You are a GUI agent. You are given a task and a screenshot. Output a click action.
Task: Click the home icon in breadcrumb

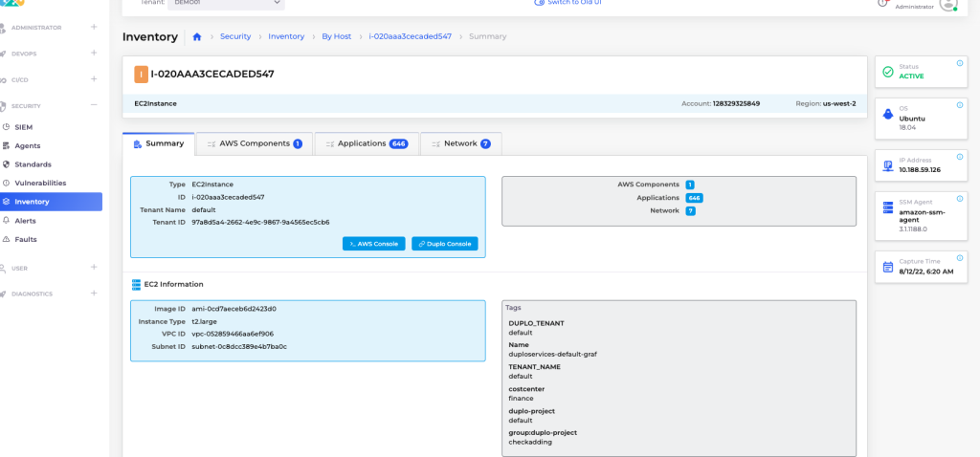pos(197,37)
